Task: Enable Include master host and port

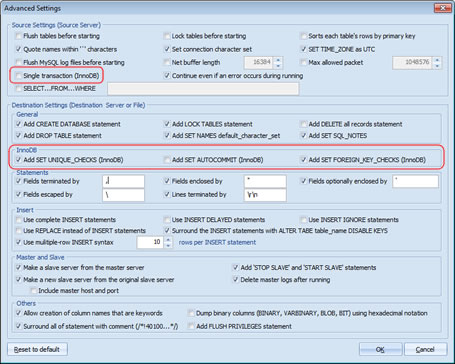Action: pyautogui.click(x=33, y=291)
